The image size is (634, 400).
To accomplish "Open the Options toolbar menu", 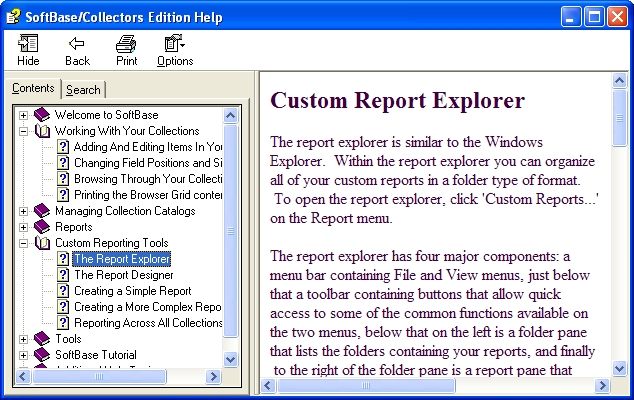I will pyautogui.click(x=175, y=50).
